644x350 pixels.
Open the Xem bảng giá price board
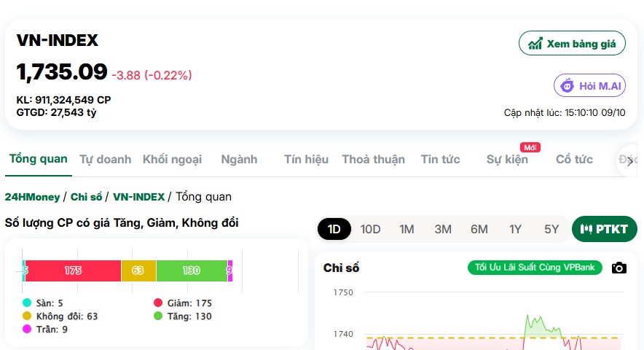click(x=572, y=43)
